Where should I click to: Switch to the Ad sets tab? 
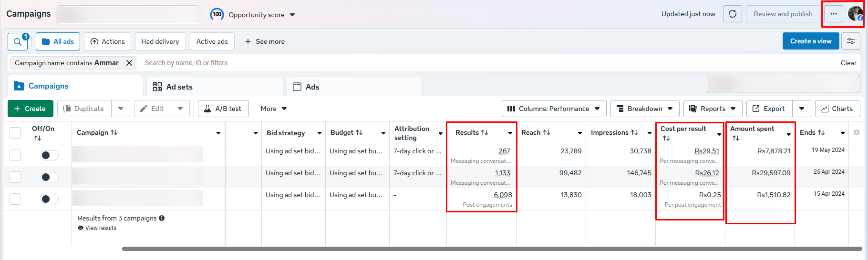pos(179,87)
